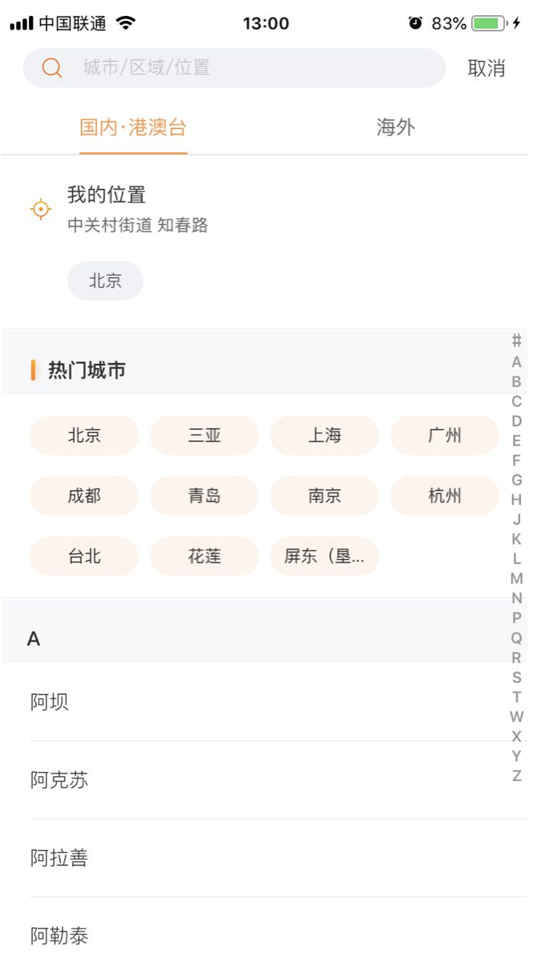Tap the 台北 city chip
The image size is (533, 980).
tap(84, 557)
